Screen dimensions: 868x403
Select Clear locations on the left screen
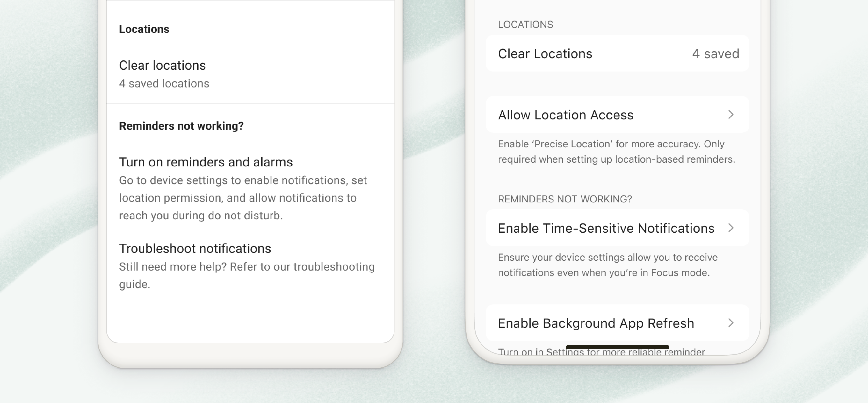[x=163, y=65]
